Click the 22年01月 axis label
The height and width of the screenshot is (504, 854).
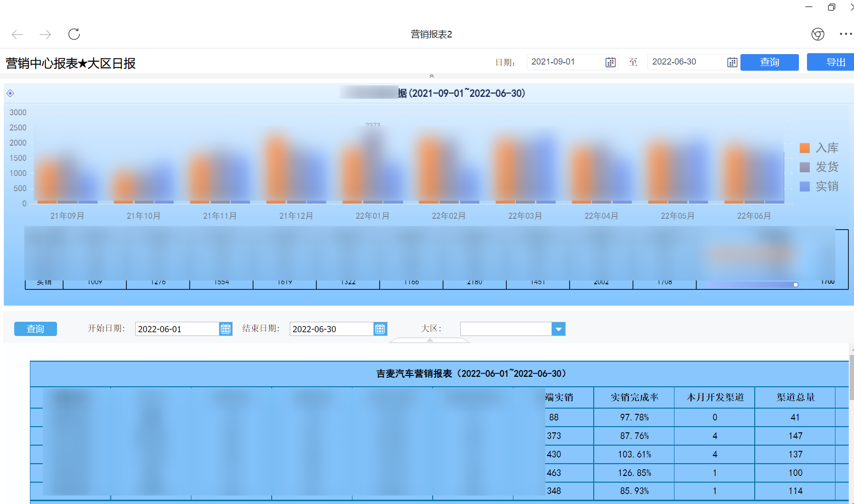(372, 216)
